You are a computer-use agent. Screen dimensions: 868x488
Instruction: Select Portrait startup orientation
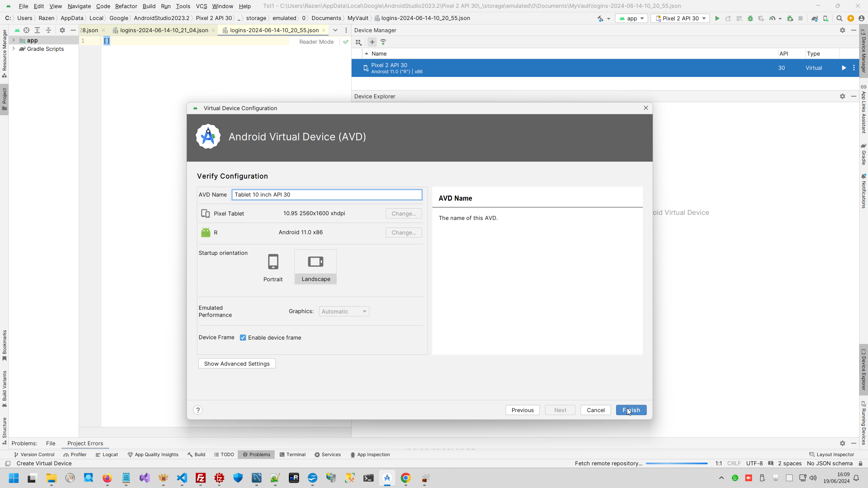(273, 267)
